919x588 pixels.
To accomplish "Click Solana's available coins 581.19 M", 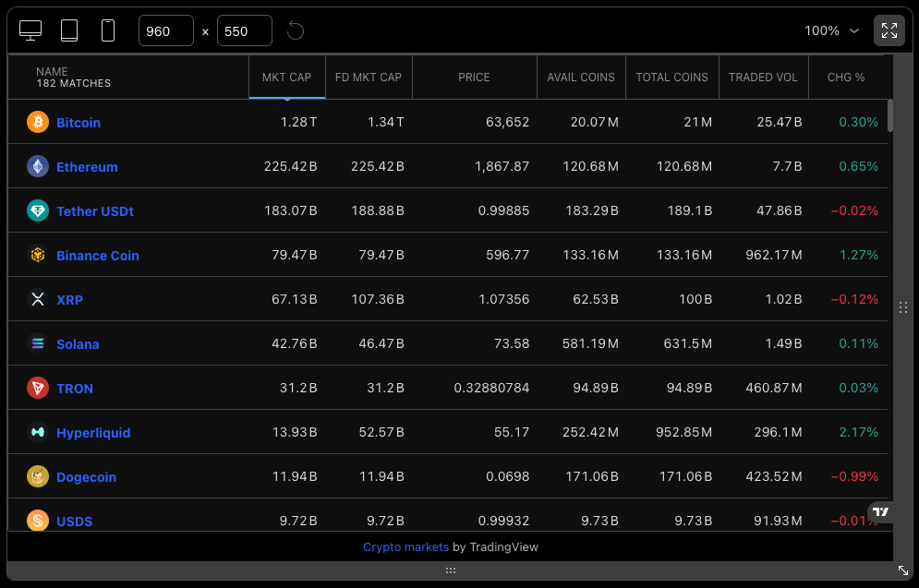I will click(590, 343).
